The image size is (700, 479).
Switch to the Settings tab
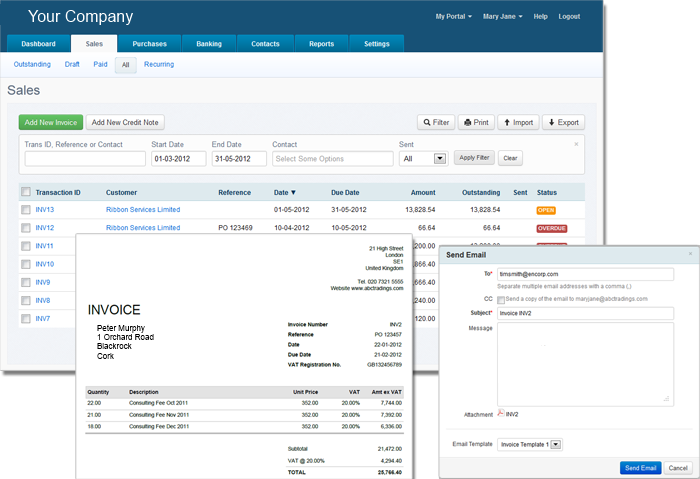[x=377, y=44]
